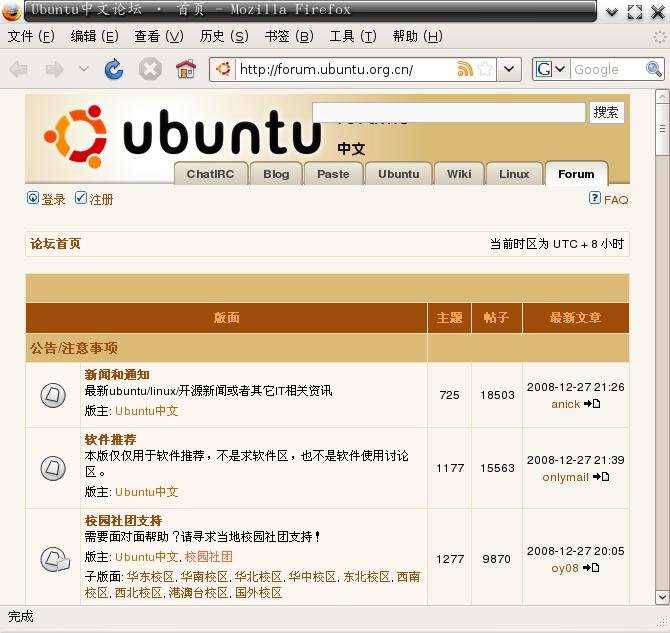Open anick's user profile link

click(565, 404)
